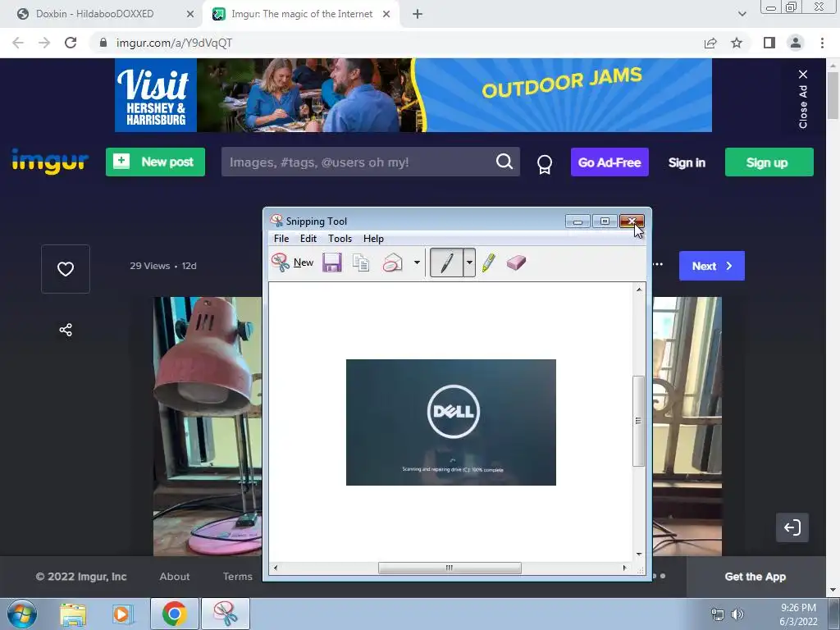
Task: Open the Chrome profile icon
Action: pos(796,43)
